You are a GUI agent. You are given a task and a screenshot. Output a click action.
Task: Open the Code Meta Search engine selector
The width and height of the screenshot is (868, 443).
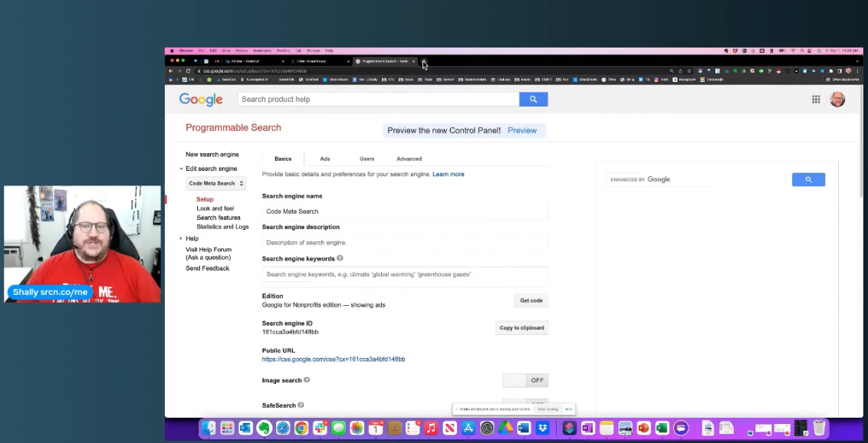pos(216,184)
